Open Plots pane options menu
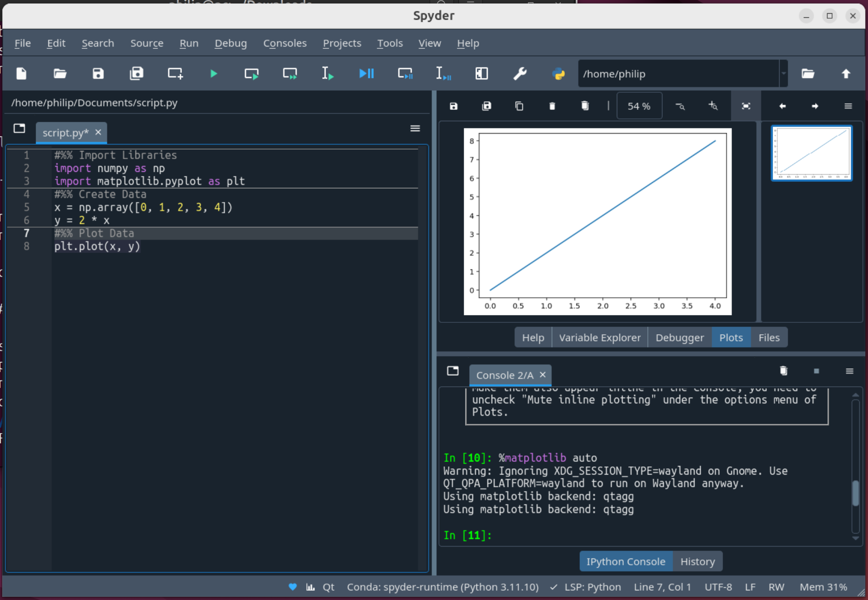 (848, 106)
